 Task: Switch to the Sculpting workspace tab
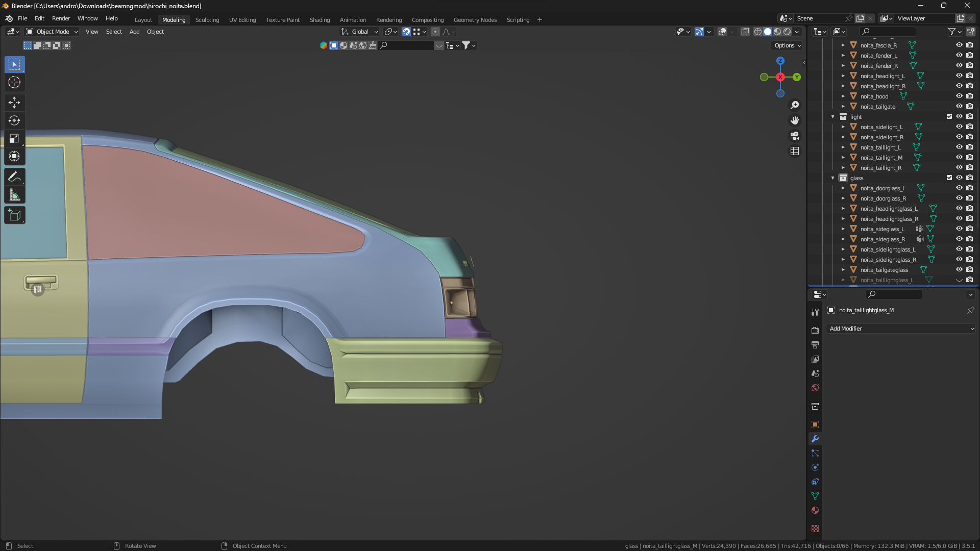click(x=207, y=20)
